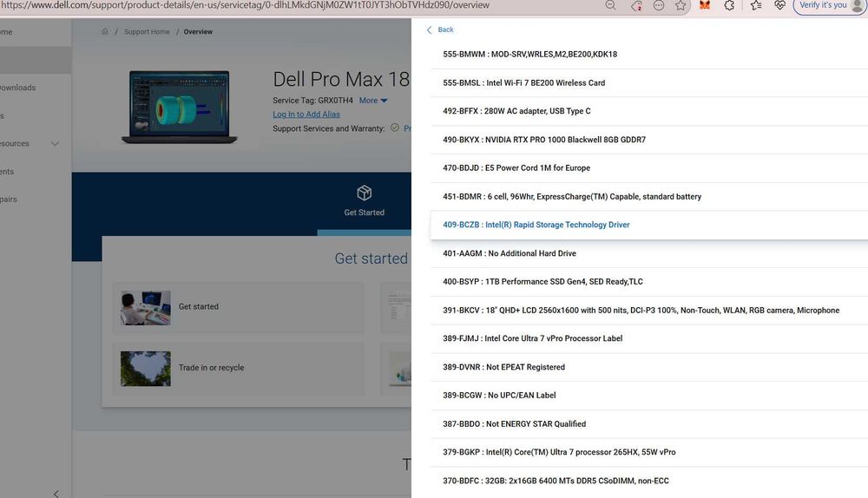The image size is (868, 498).
Task: Select 387-BBDO Not ENERGY STAR Qualified row
Action: (648, 424)
